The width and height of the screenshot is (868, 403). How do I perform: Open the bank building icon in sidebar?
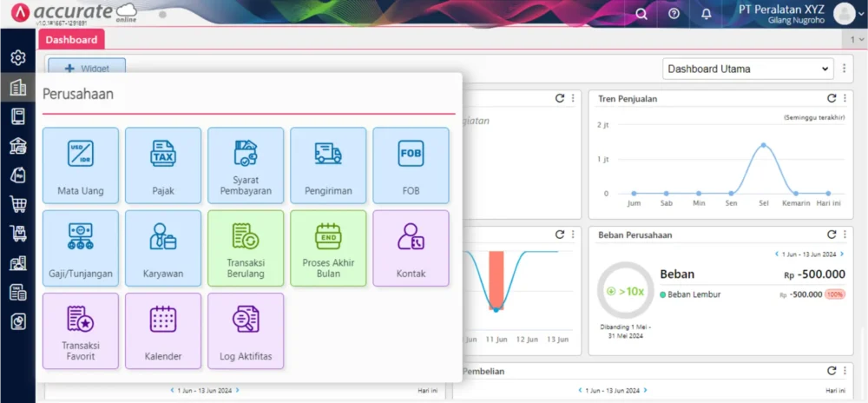[x=17, y=146]
